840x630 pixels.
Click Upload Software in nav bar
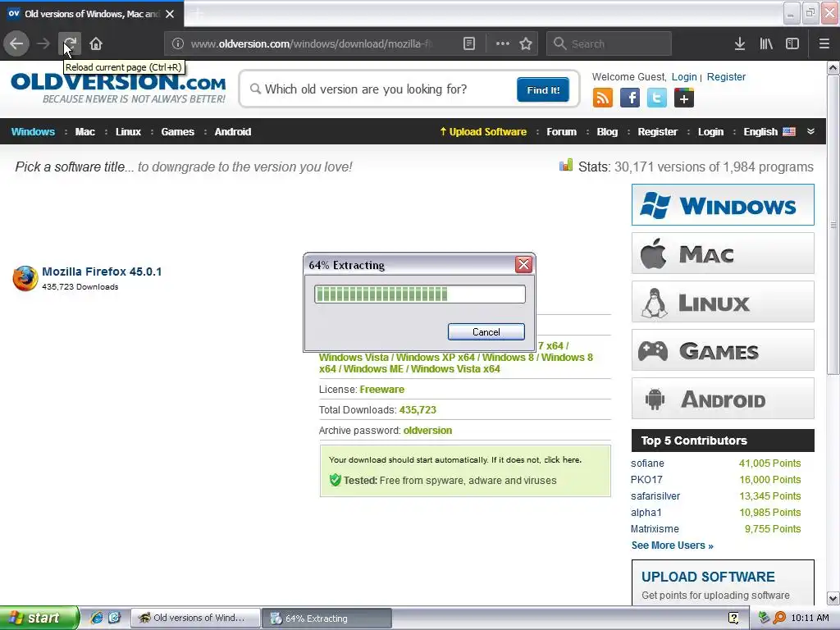(483, 132)
